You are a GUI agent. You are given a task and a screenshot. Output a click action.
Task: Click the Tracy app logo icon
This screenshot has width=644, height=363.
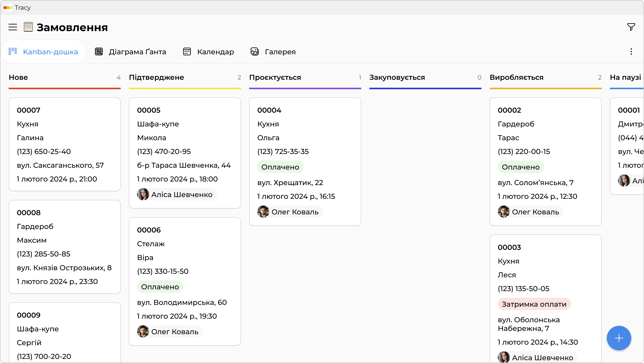8,8
